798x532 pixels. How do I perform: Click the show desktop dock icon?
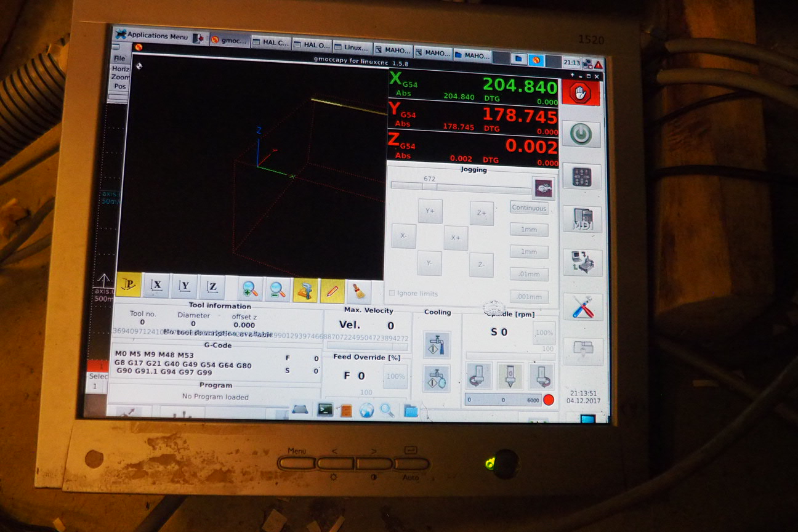(300, 409)
